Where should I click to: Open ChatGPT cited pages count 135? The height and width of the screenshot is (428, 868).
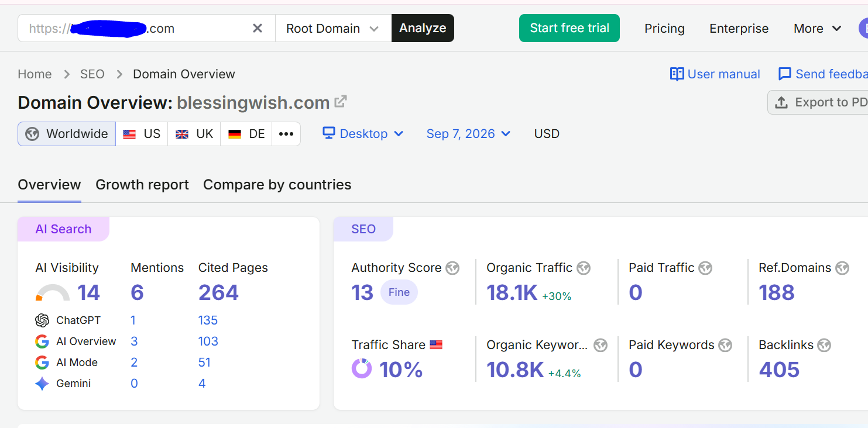(208, 320)
